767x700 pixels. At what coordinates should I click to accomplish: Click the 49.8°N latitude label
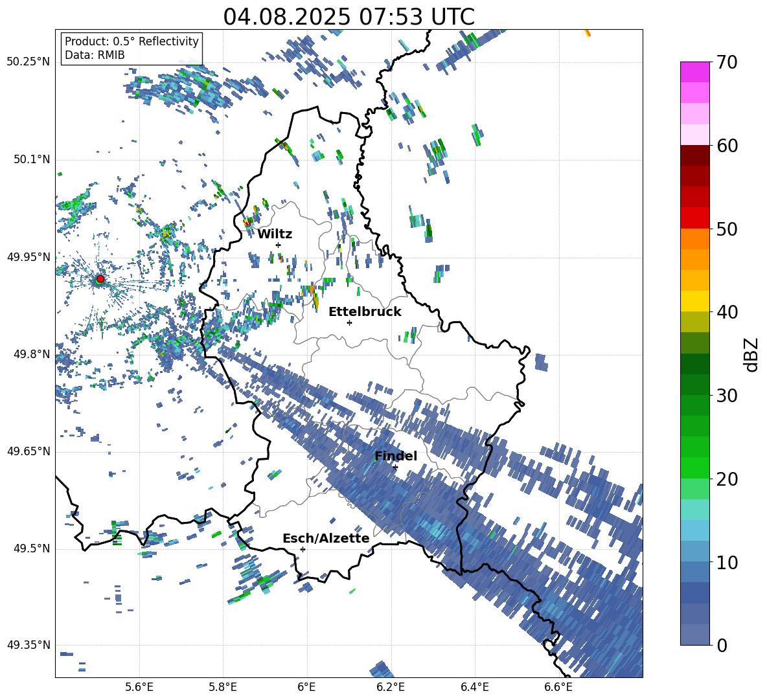(x=32, y=354)
